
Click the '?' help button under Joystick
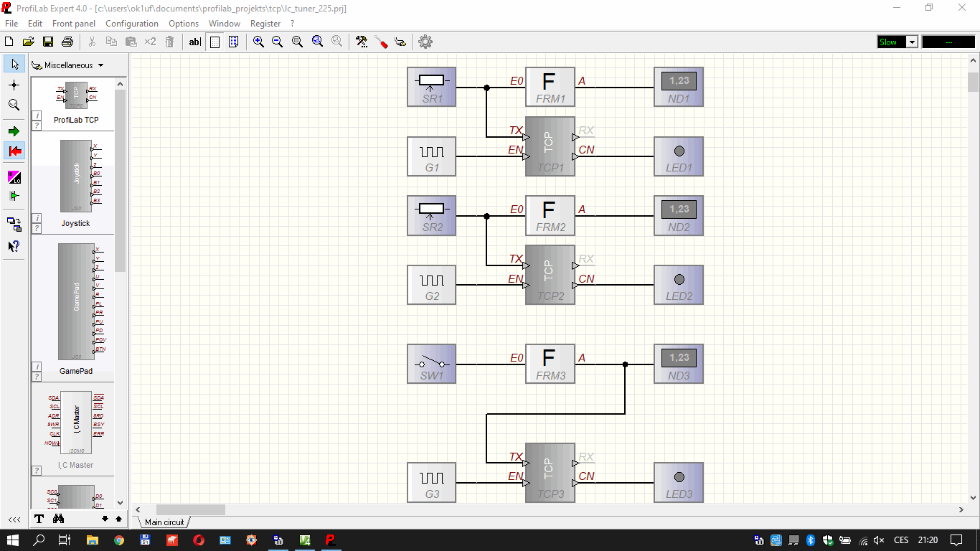(x=37, y=228)
